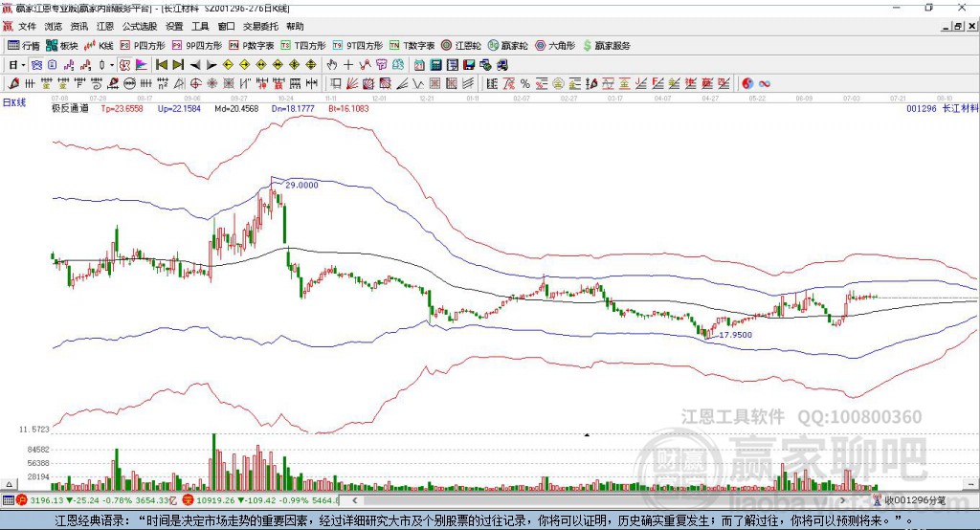Click the 17.9500 low price label
980x530 pixels.
tap(736, 335)
